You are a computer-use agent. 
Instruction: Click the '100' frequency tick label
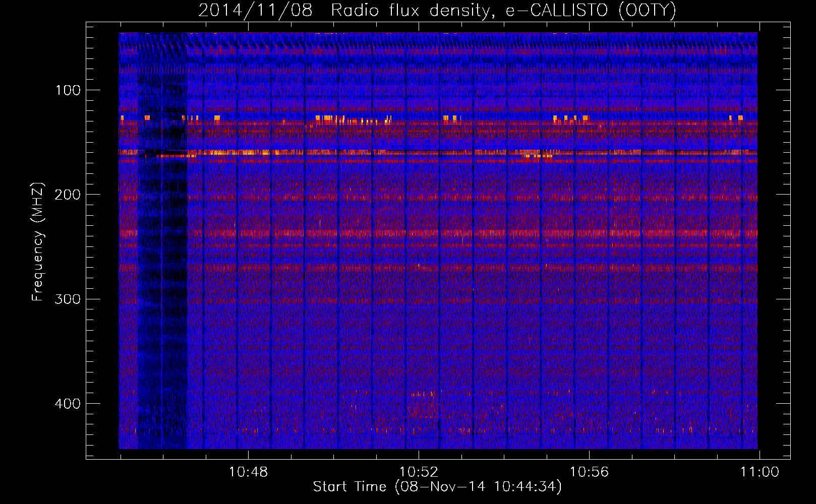(68, 90)
